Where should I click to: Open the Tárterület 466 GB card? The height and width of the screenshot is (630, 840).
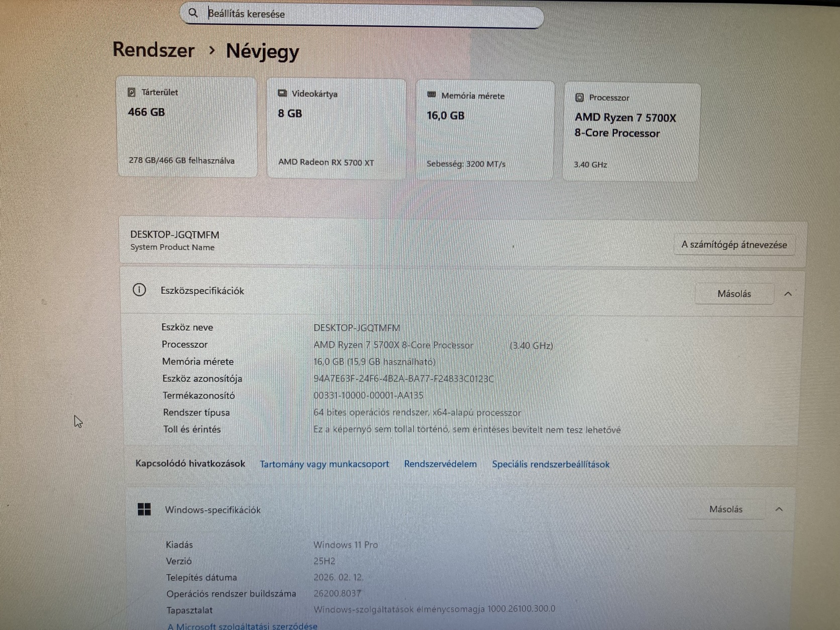pos(187,127)
